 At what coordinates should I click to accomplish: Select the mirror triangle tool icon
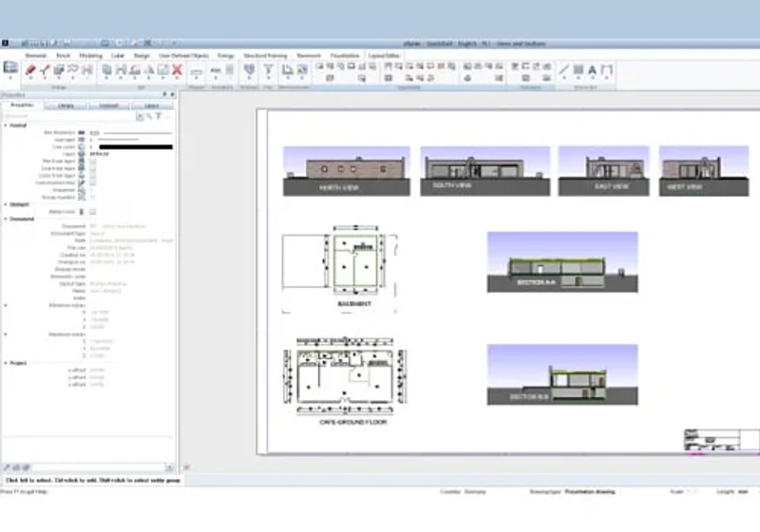coord(149,70)
